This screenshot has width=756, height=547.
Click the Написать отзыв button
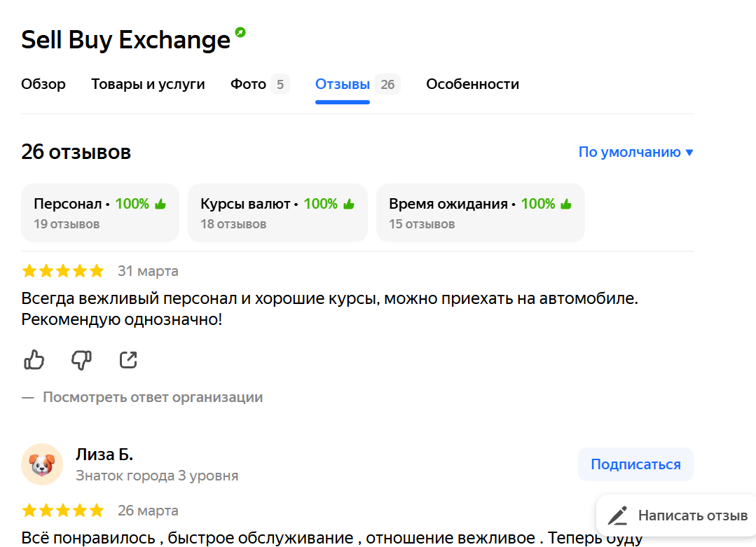pyautogui.click(x=678, y=515)
